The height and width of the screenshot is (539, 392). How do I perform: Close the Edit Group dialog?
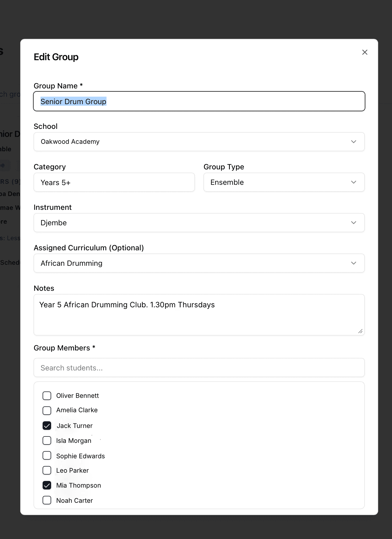click(365, 52)
